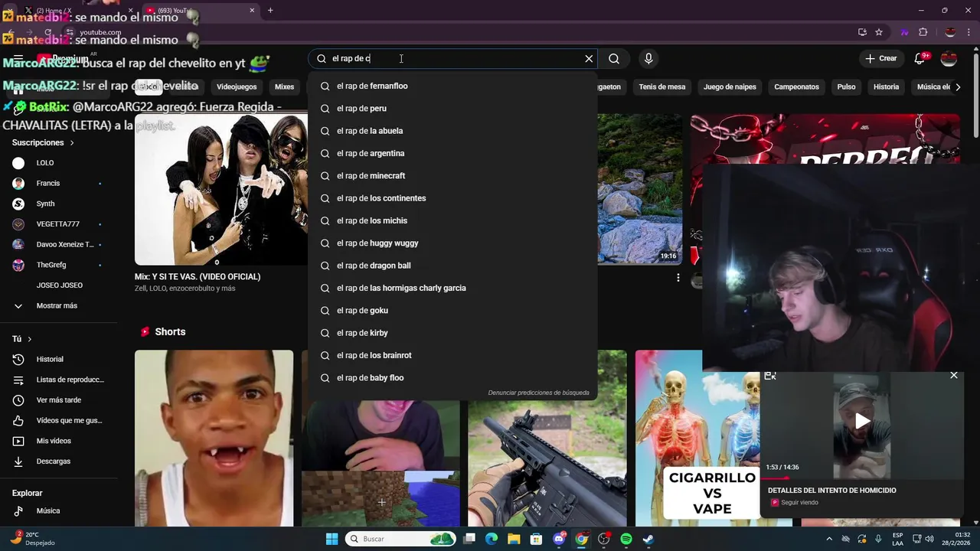Choose suggestion "el rap de goku"
This screenshot has width=980, height=551.
(452, 311)
